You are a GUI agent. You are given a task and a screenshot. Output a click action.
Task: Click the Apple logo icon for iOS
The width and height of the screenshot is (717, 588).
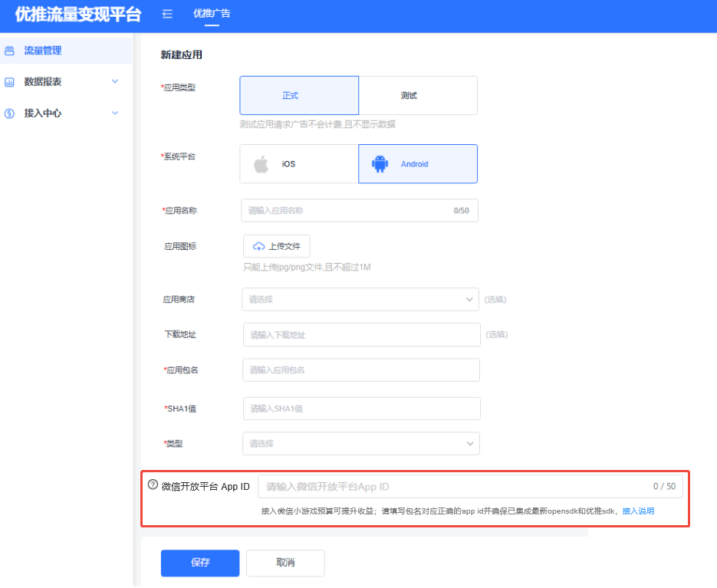[x=261, y=164]
